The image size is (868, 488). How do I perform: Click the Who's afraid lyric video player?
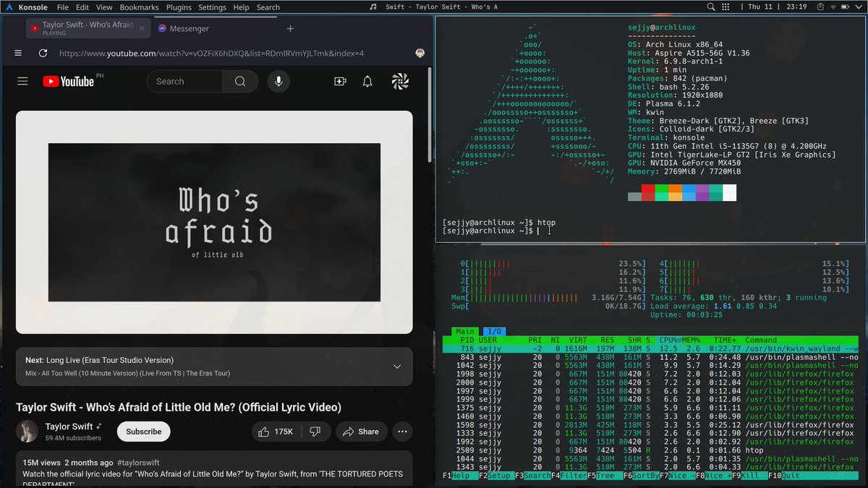tap(214, 222)
